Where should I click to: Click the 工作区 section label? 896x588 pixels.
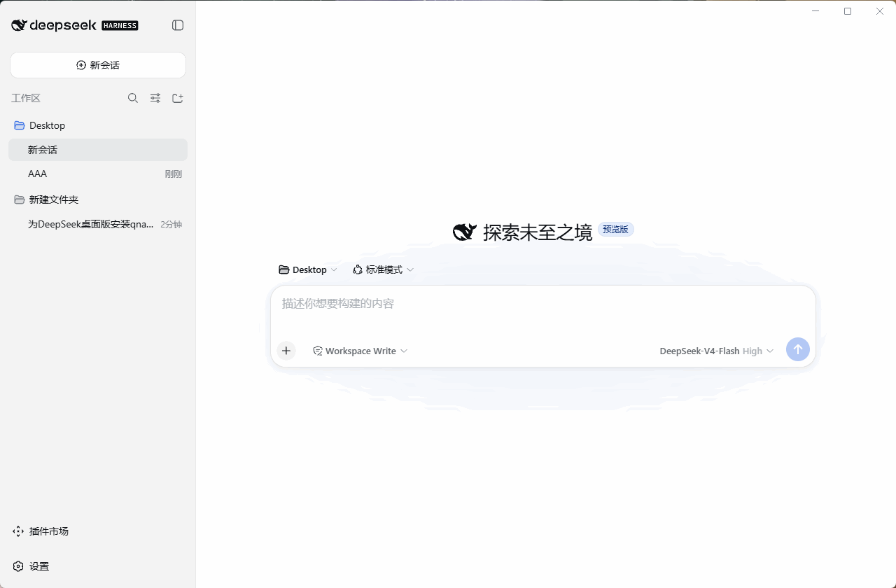pyautogui.click(x=26, y=98)
